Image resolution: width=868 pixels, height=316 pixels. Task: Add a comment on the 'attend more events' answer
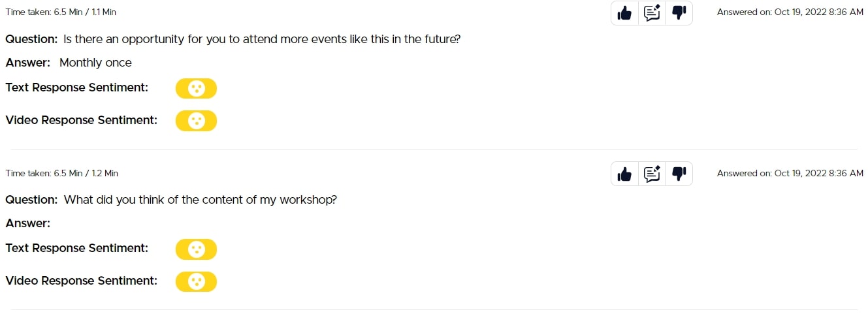652,13
